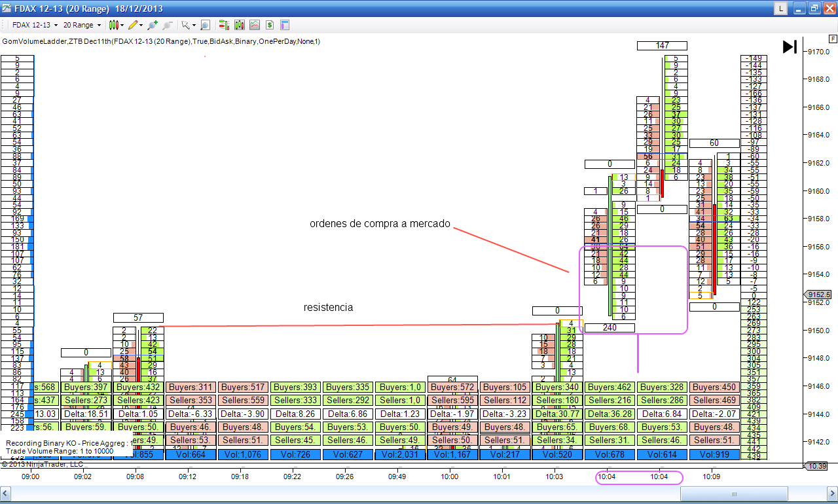Toggle the L link button in title bar
The height and width of the screenshot is (504, 838).
pyautogui.click(x=780, y=9)
